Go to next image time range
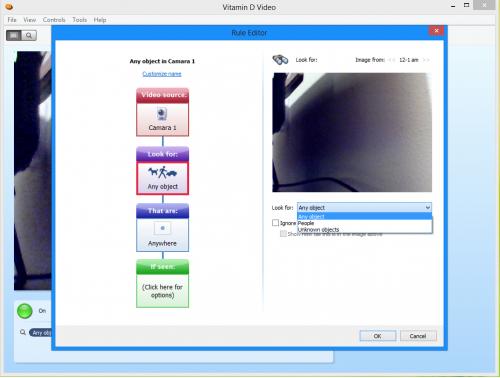This screenshot has width=500, height=378. click(x=426, y=60)
